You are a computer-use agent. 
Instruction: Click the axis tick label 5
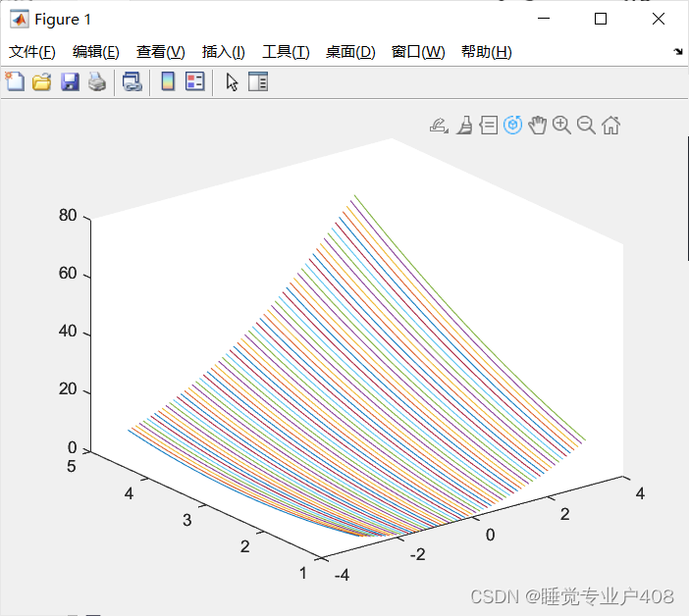click(x=72, y=466)
